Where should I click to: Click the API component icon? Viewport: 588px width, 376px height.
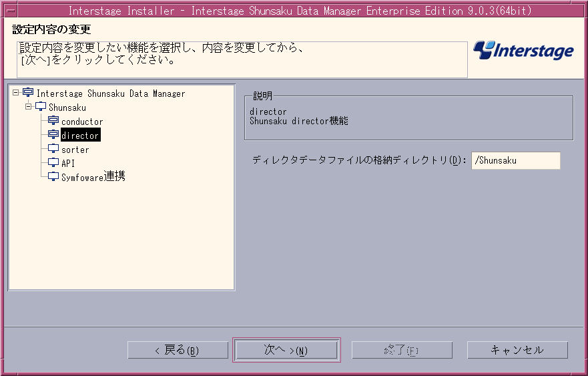click(53, 162)
